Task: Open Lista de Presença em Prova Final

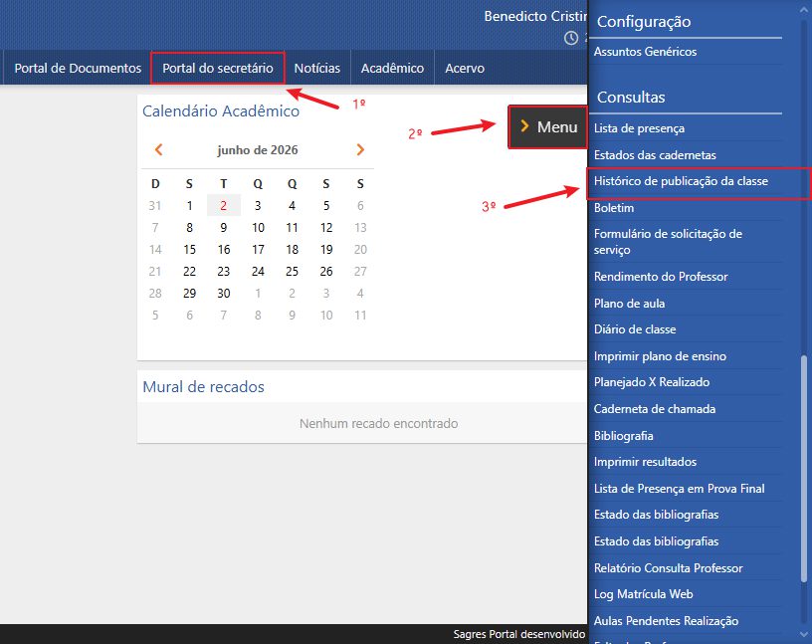Action: tap(679, 489)
